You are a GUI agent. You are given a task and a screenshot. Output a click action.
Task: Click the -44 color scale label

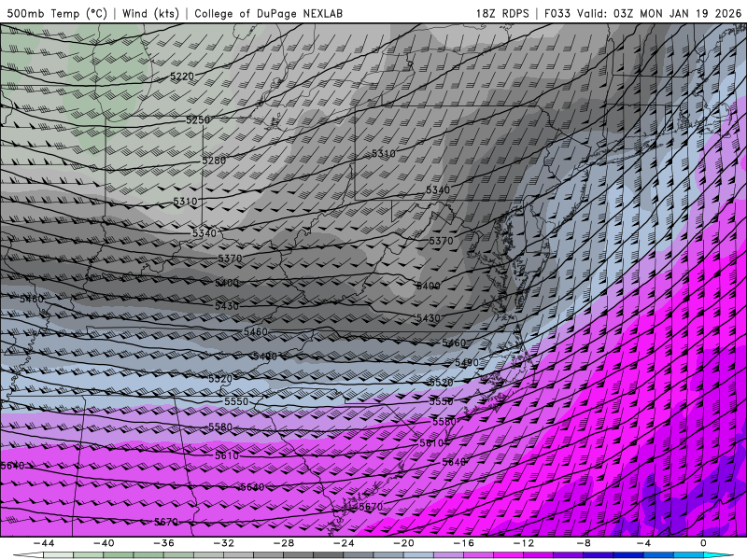[44, 543]
